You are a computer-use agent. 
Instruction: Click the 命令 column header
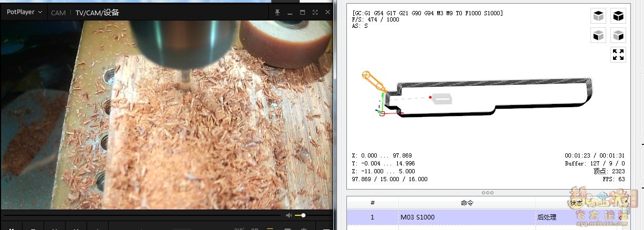[467, 203]
